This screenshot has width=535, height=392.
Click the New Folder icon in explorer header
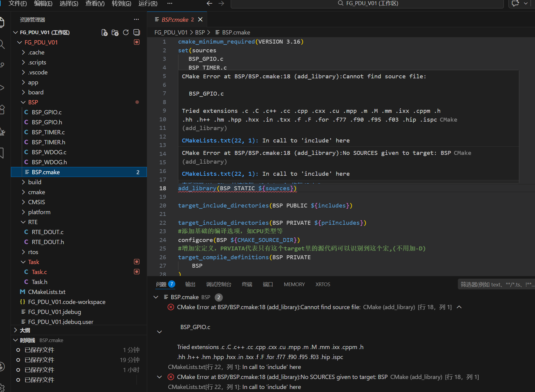(115, 33)
